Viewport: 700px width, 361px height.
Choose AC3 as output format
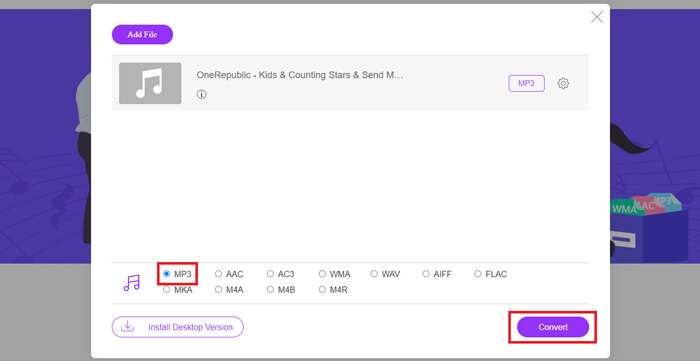(270, 274)
